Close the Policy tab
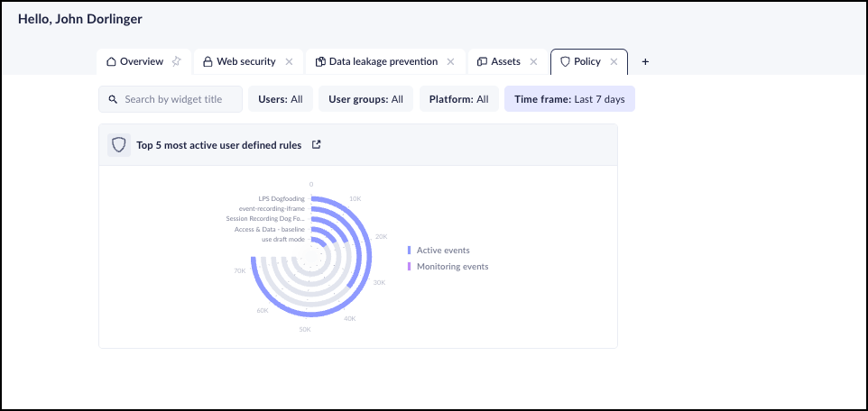Viewport: 868px width, 411px height. 614,62
